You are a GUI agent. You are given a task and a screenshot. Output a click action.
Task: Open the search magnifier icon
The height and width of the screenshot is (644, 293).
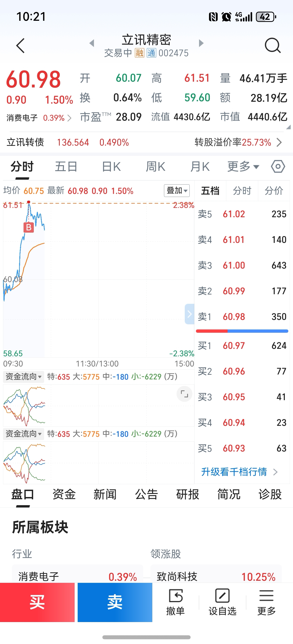pyautogui.click(x=272, y=45)
